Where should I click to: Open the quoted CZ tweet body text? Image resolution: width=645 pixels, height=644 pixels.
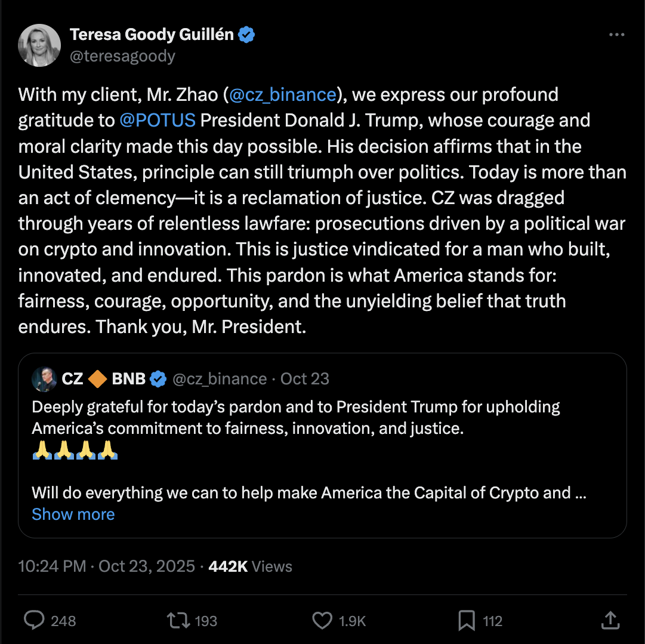[295, 418]
